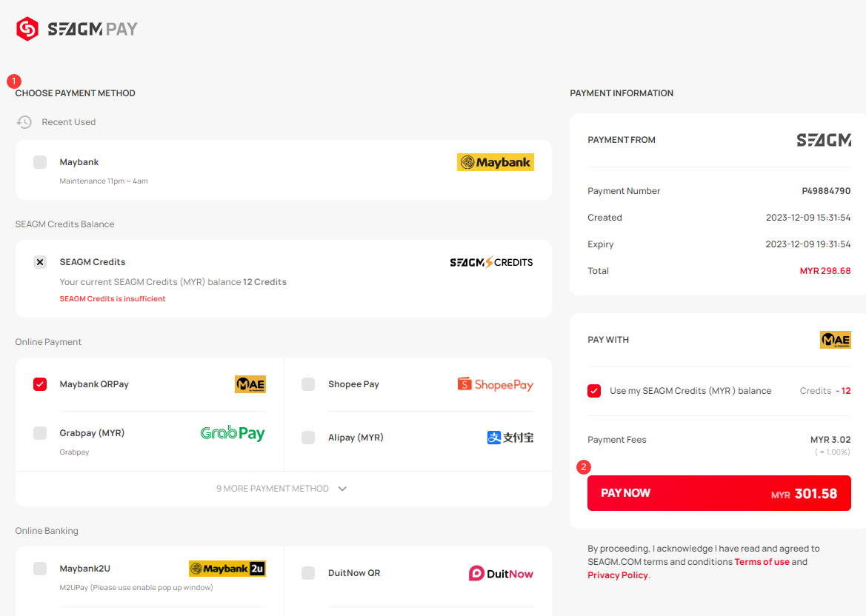
Task: Click the total amount MYR 298.68
Action: point(825,271)
